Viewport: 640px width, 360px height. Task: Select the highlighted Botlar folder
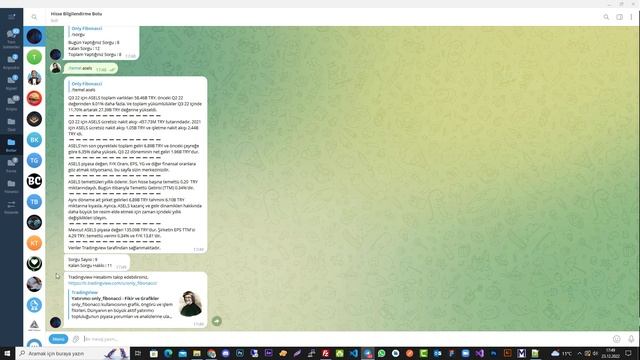pyautogui.click(x=11, y=144)
